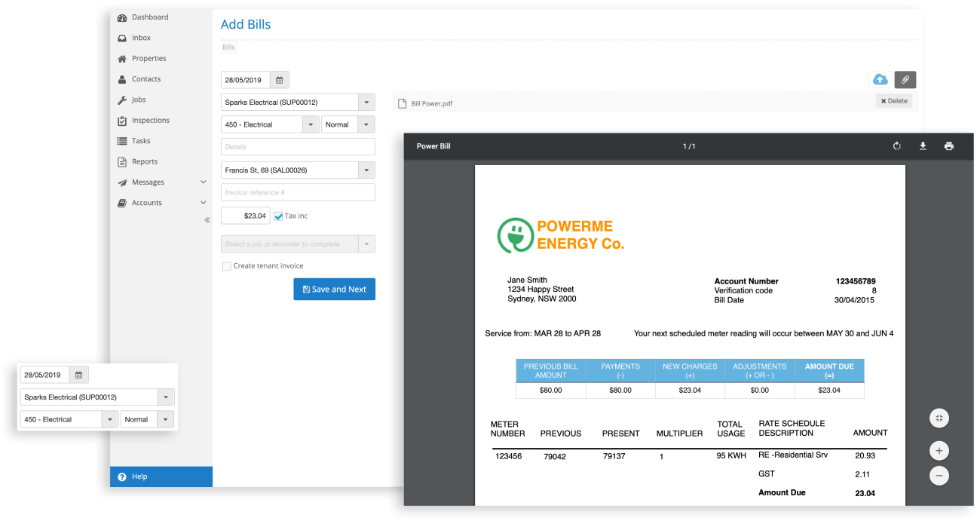Enable Create tenant invoice checkbox

(x=226, y=266)
